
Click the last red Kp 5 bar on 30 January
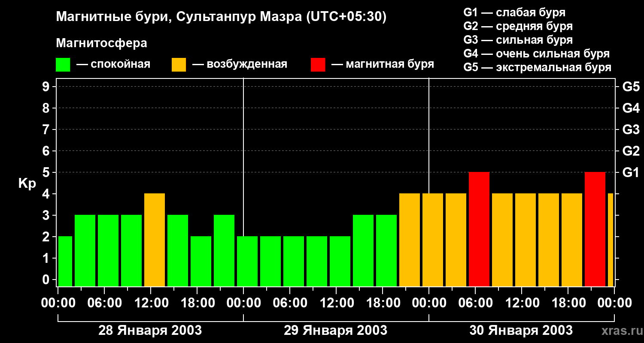595,229
